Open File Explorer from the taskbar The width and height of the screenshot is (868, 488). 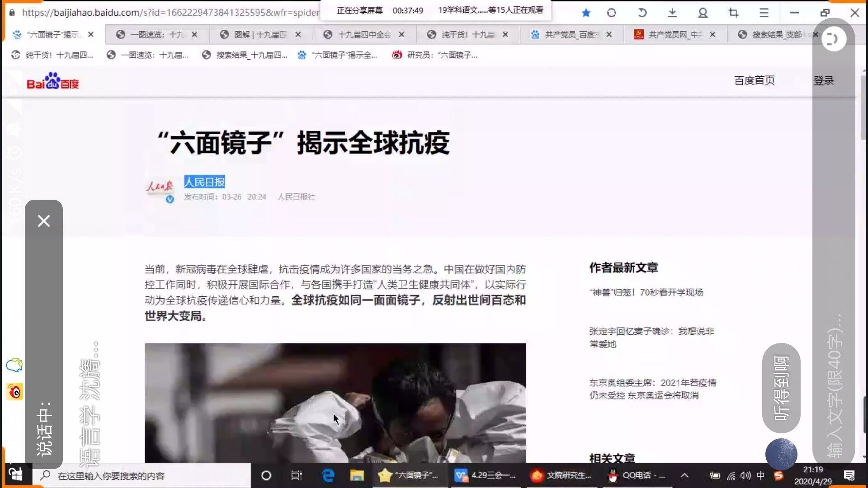tap(357, 475)
